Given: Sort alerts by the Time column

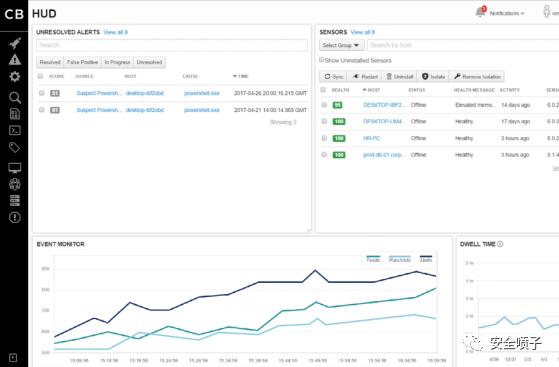Looking at the screenshot, I should [241, 76].
